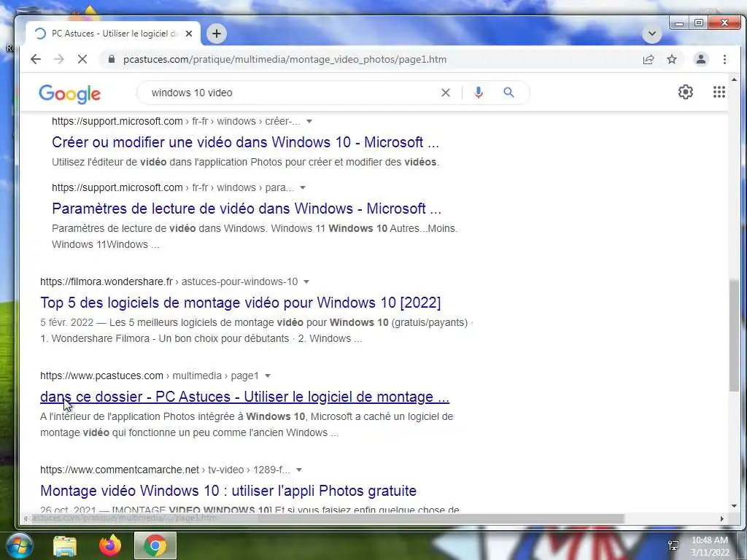Click the forward navigation arrow
This screenshot has width=747, height=560.
(59, 59)
